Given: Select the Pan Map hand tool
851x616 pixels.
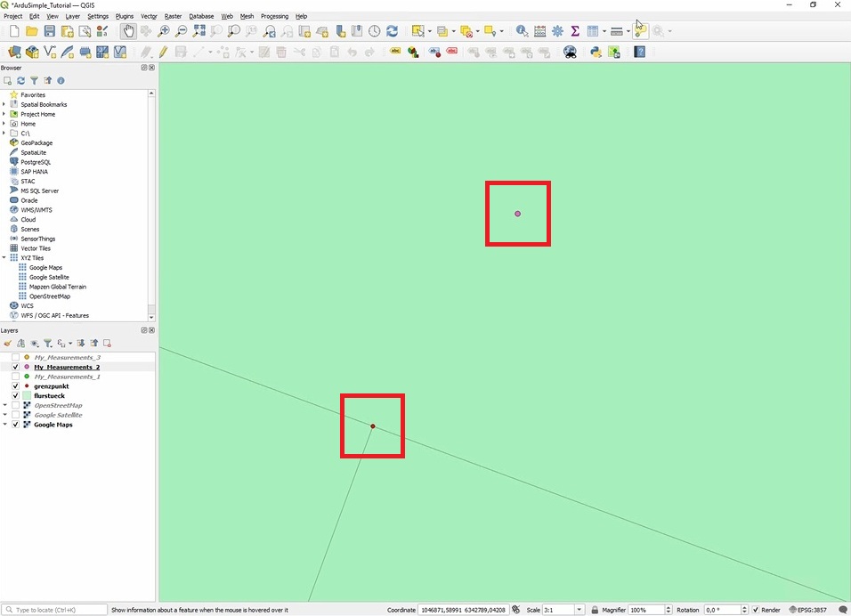Looking at the screenshot, I should click(x=128, y=31).
